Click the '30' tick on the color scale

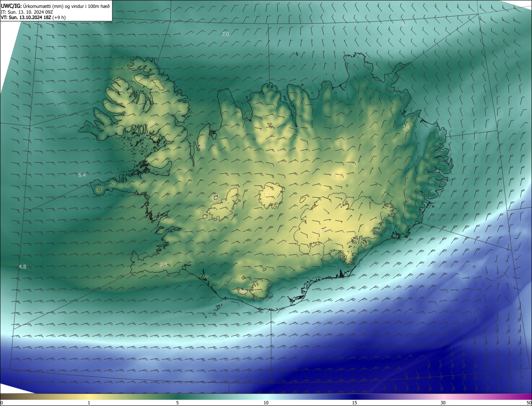443,403
